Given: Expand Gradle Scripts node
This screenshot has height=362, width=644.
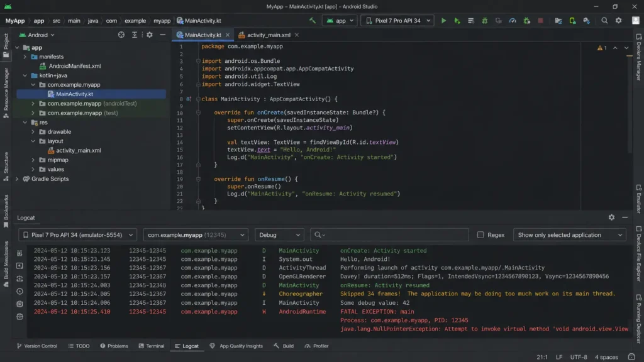Looking at the screenshot, I should pos(17,179).
